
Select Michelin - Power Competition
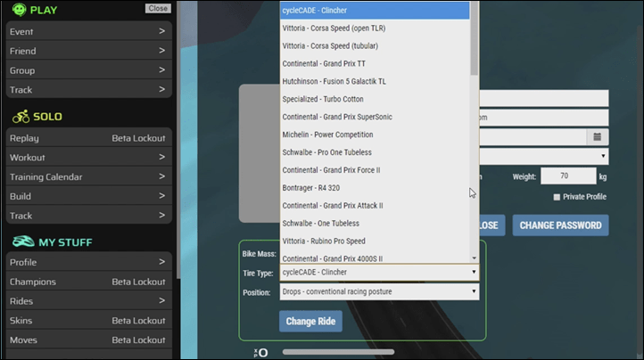(x=375, y=135)
